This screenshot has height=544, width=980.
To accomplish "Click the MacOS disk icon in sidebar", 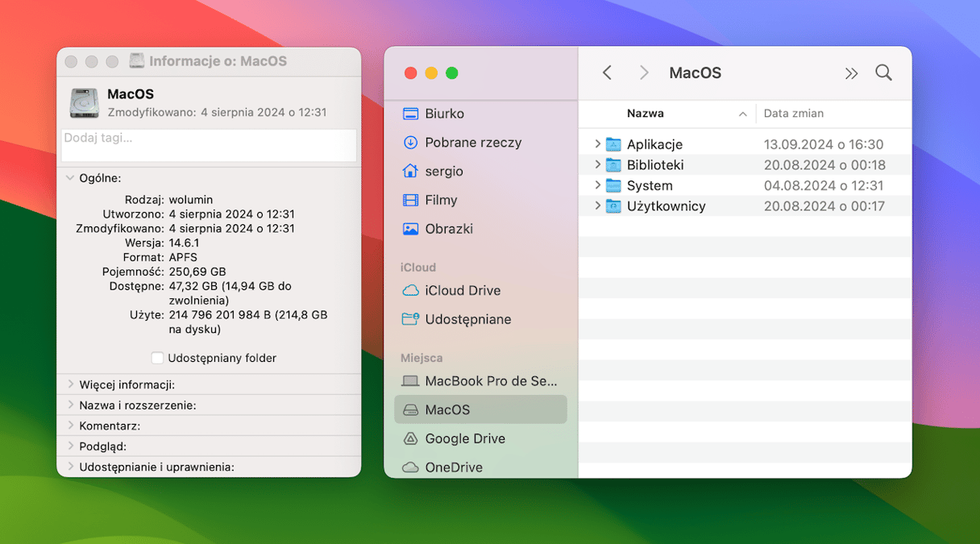I will tap(410, 409).
